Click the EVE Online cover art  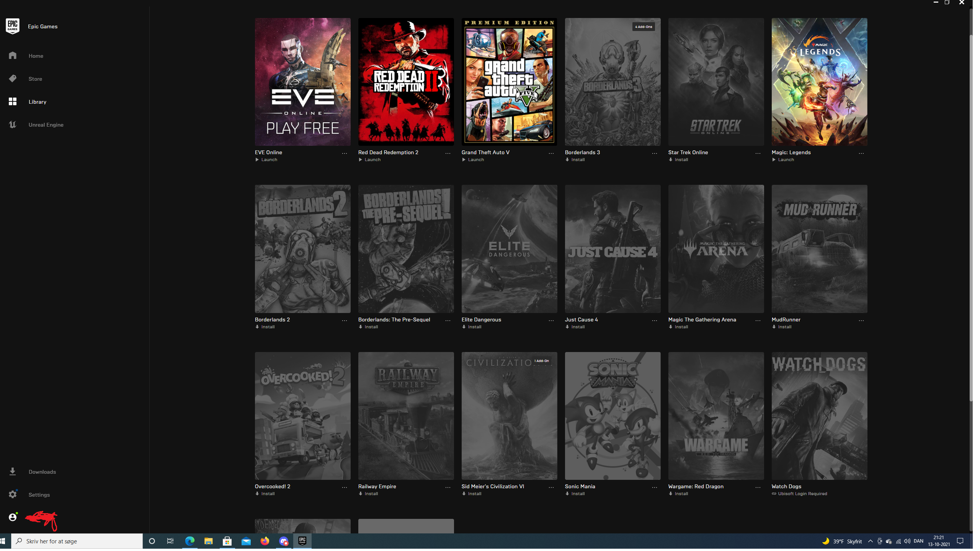[x=303, y=82]
